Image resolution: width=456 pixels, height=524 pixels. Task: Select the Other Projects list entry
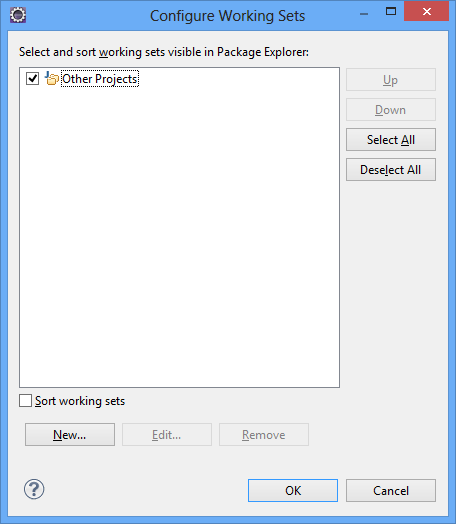[100, 79]
